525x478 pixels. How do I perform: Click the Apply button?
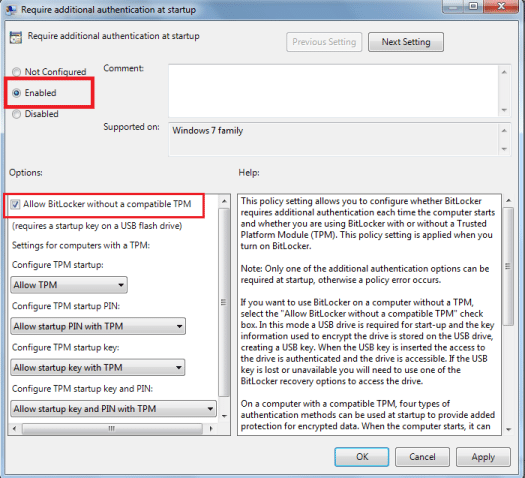(x=483, y=457)
